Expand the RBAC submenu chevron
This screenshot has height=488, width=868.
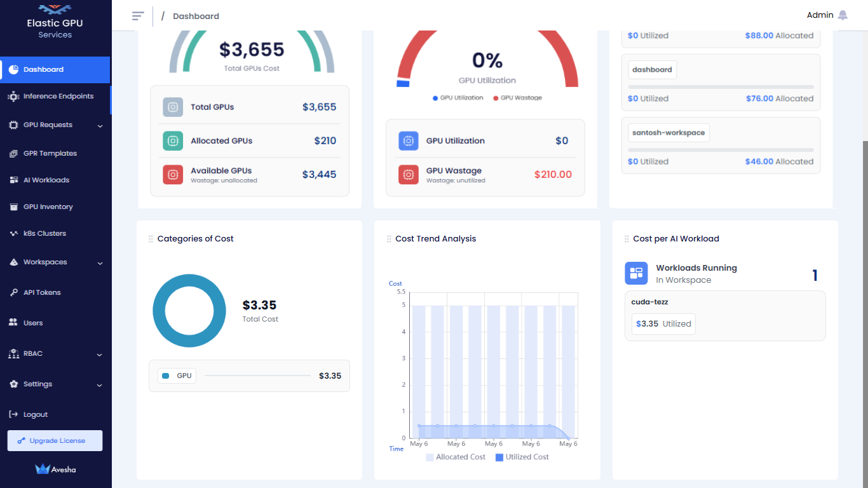[100, 355]
